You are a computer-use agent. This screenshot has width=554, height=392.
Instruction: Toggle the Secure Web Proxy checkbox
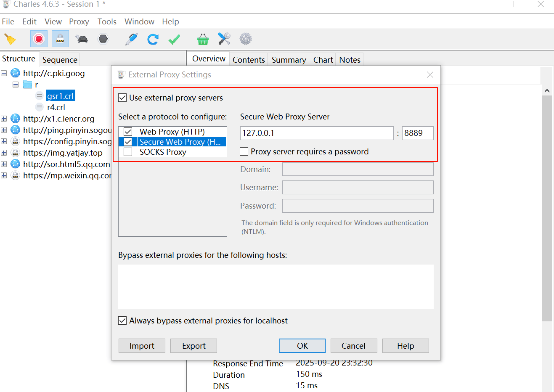pyautogui.click(x=128, y=142)
